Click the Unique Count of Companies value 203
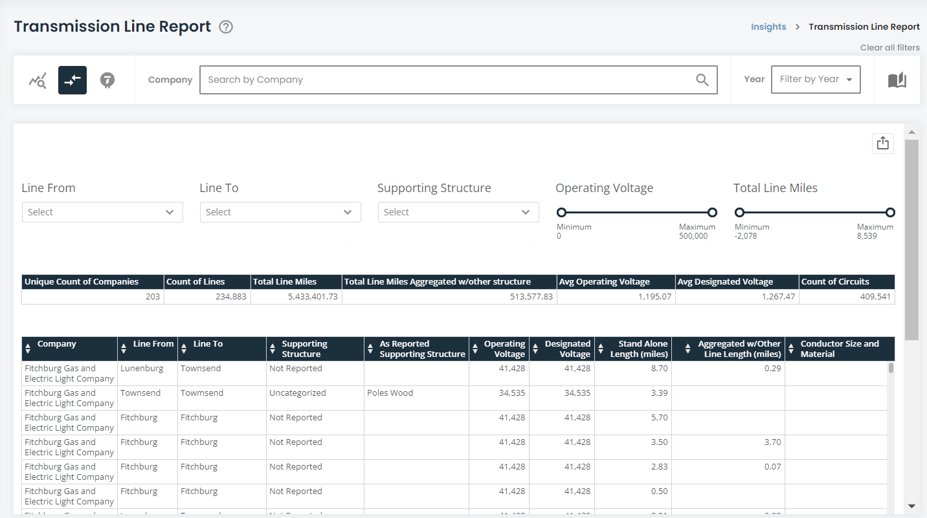 (153, 297)
